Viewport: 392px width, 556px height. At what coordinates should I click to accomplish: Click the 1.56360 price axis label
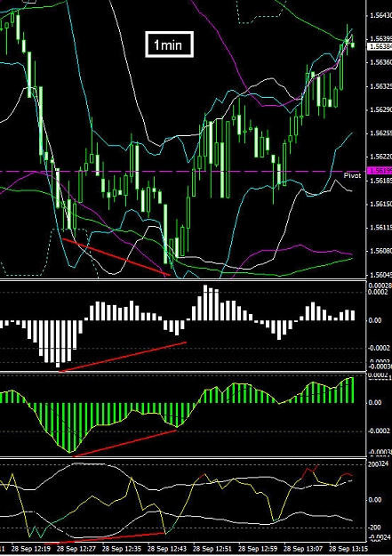[380, 62]
